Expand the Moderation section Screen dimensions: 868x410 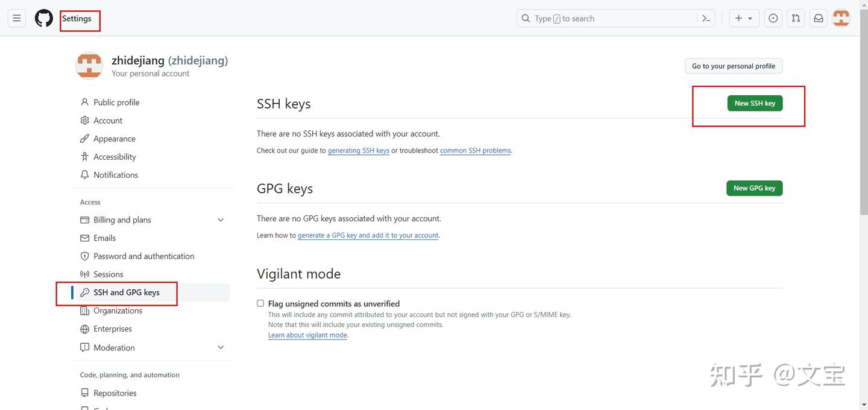coord(221,348)
